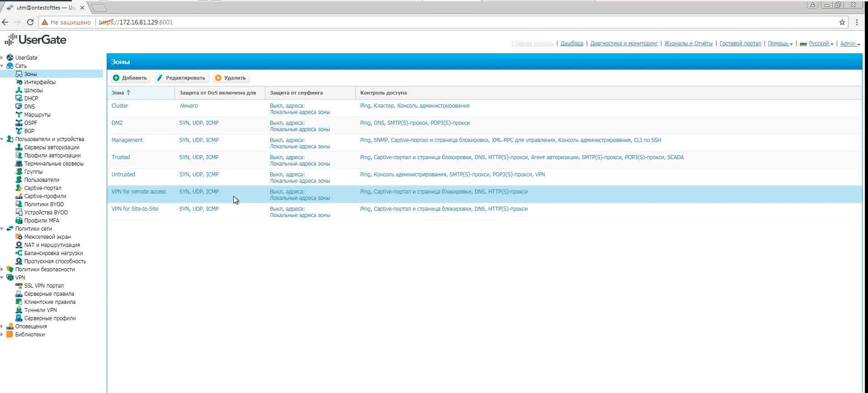The height and width of the screenshot is (393, 868).
Task: Click the green plus icon of Добавить
Action: [116, 78]
